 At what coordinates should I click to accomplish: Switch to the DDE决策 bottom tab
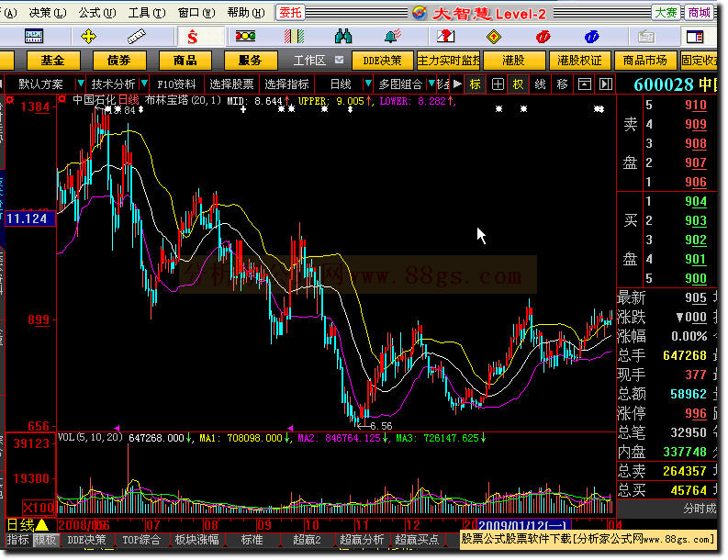(x=87, y=540)
